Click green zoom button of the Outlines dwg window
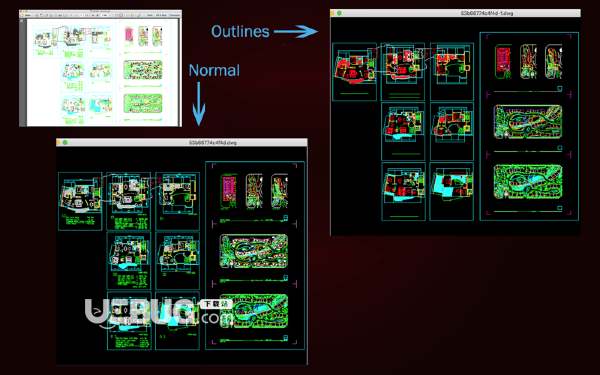 pyautogui.click(x=339, y=13)
